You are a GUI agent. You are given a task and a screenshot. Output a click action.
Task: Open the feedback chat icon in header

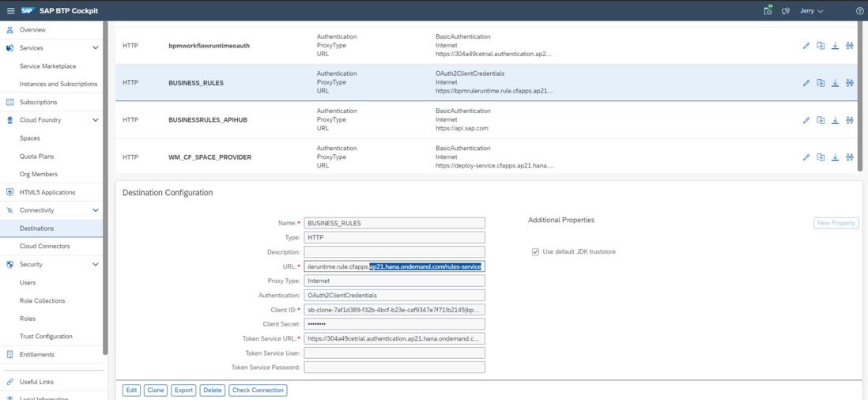point(785,11)
